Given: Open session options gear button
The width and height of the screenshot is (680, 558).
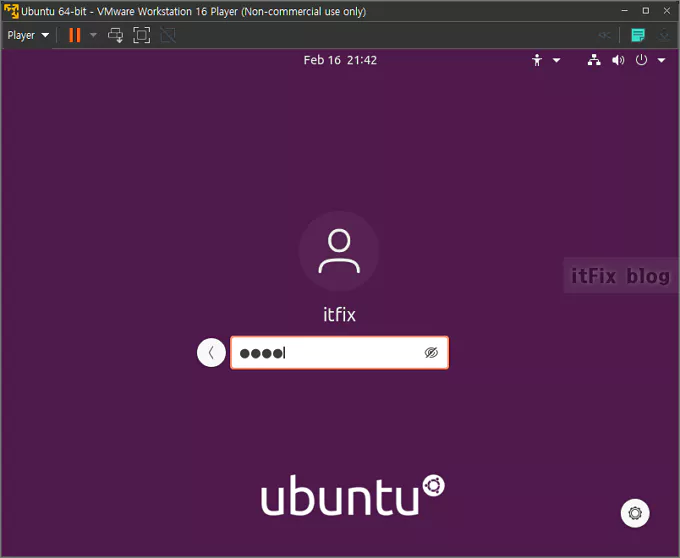Looking at the screenshot, I should [x=635, y=513].
